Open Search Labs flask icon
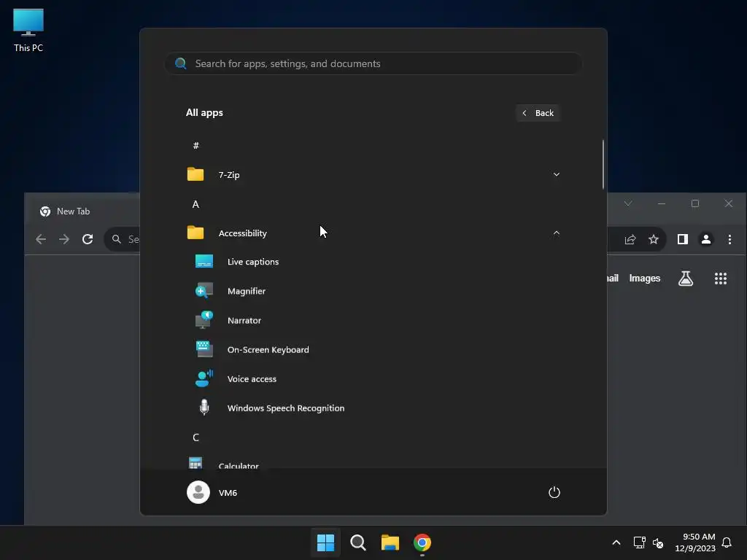 pos(686,279)
